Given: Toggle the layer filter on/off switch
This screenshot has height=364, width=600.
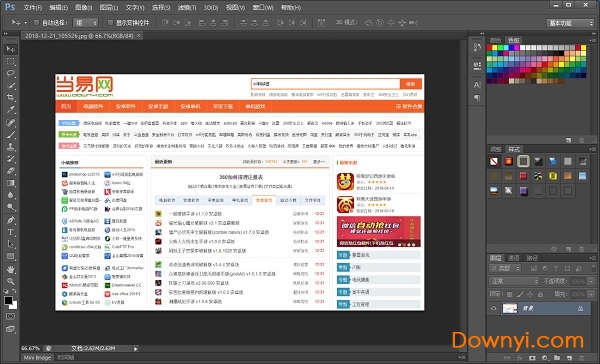Looking at the screenshot, I should point(593,268).
